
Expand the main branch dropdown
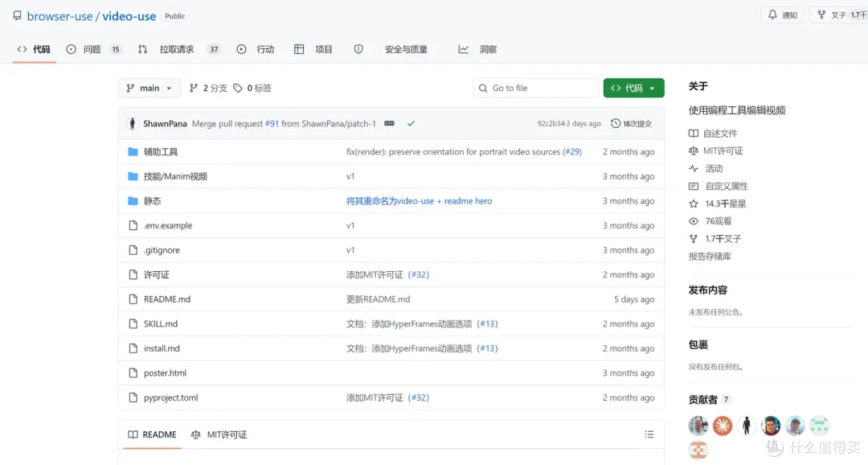pyautogui.click(x=149, y=88)
